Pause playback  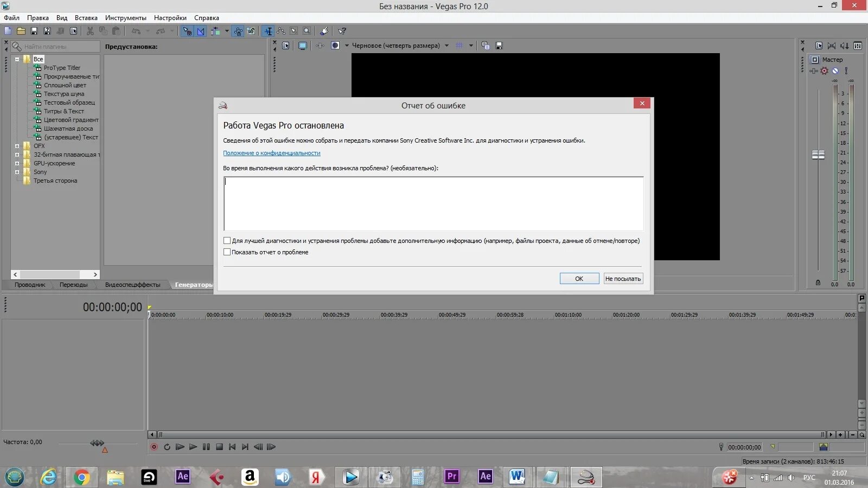point(206,447)
